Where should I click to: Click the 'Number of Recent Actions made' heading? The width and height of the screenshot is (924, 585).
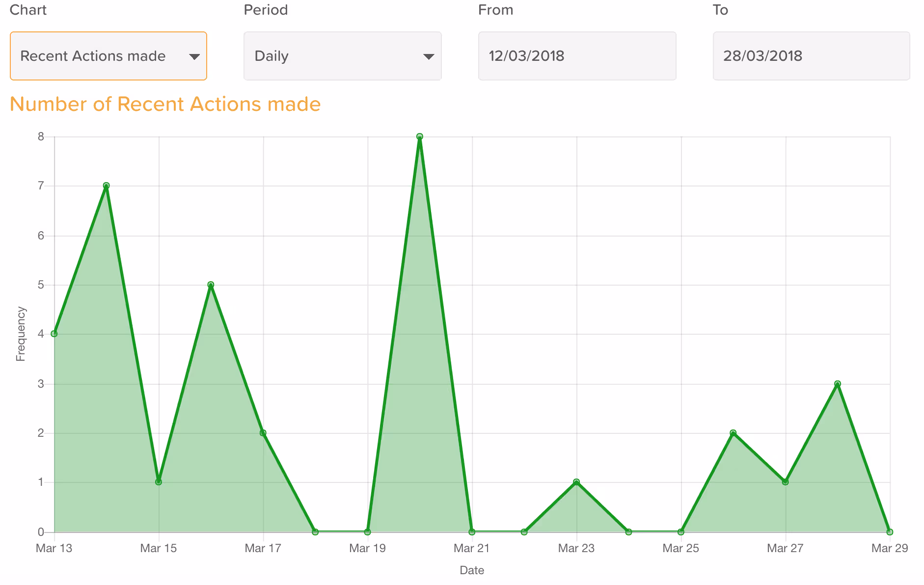165,104
